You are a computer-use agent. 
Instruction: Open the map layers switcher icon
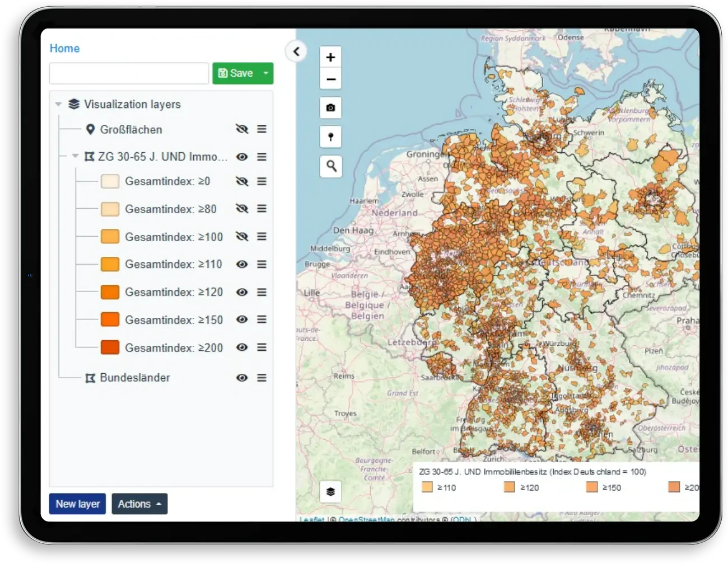(330, 492)
